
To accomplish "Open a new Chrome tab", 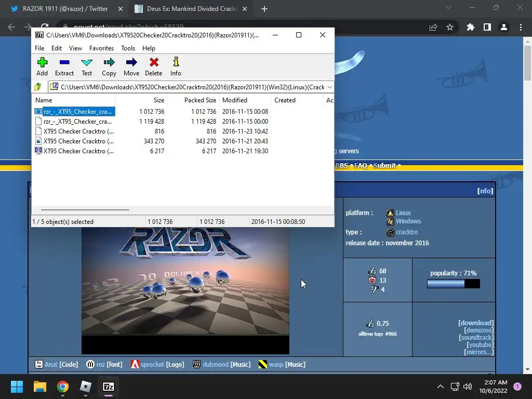I will [264, 9].
